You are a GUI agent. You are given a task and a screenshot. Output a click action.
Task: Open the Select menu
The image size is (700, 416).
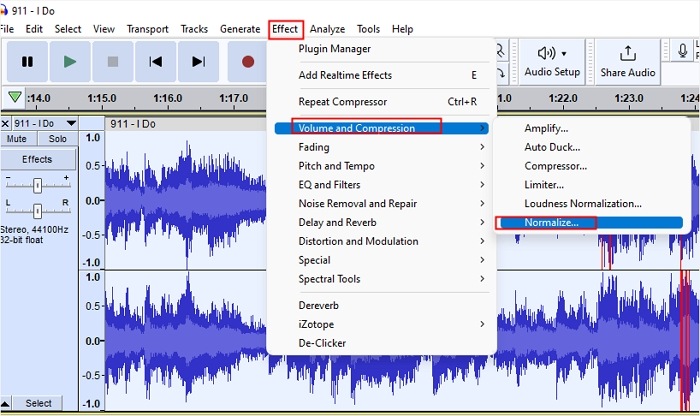tap(68, 29)
